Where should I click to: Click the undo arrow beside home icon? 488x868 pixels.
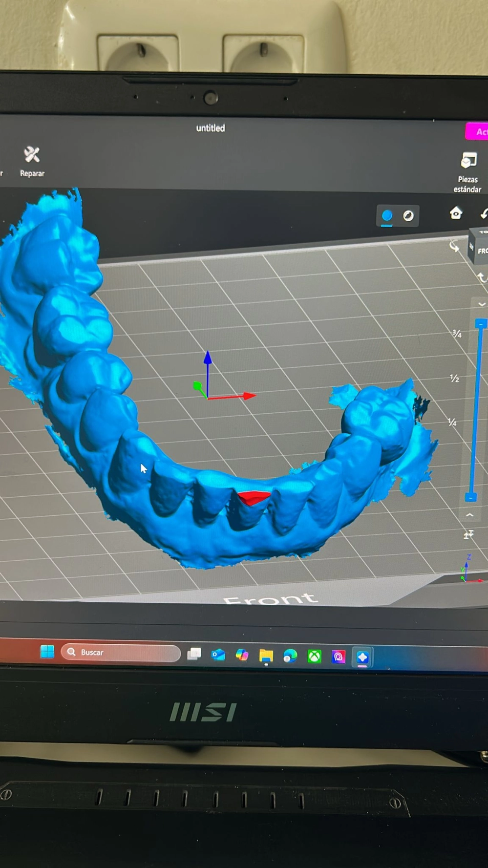(x=484, y=213)
